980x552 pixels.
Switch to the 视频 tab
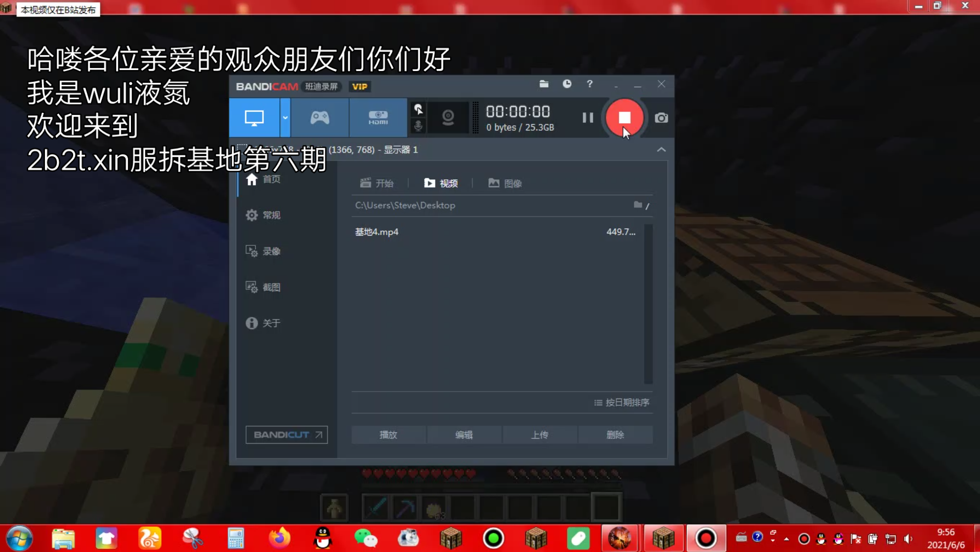(x=441, y=183)
